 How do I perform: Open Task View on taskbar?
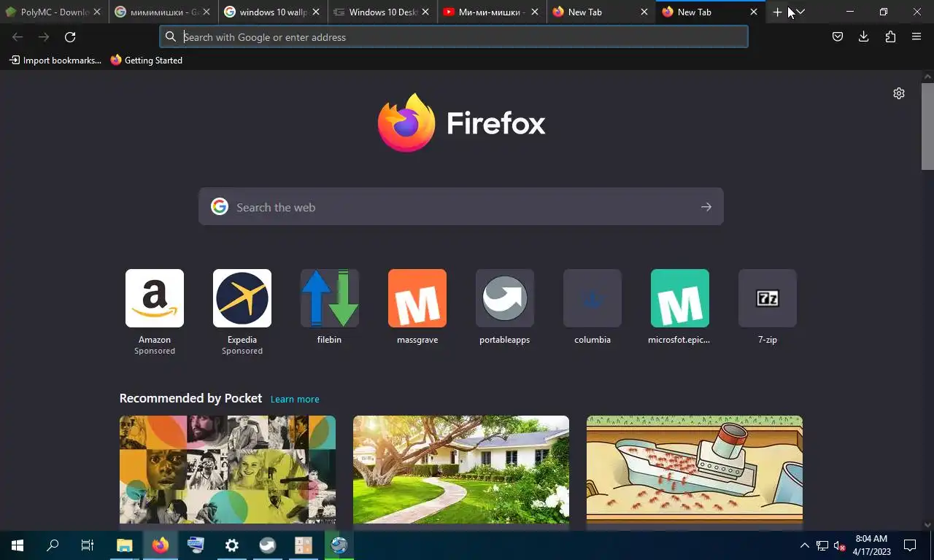tap(88, 545)
